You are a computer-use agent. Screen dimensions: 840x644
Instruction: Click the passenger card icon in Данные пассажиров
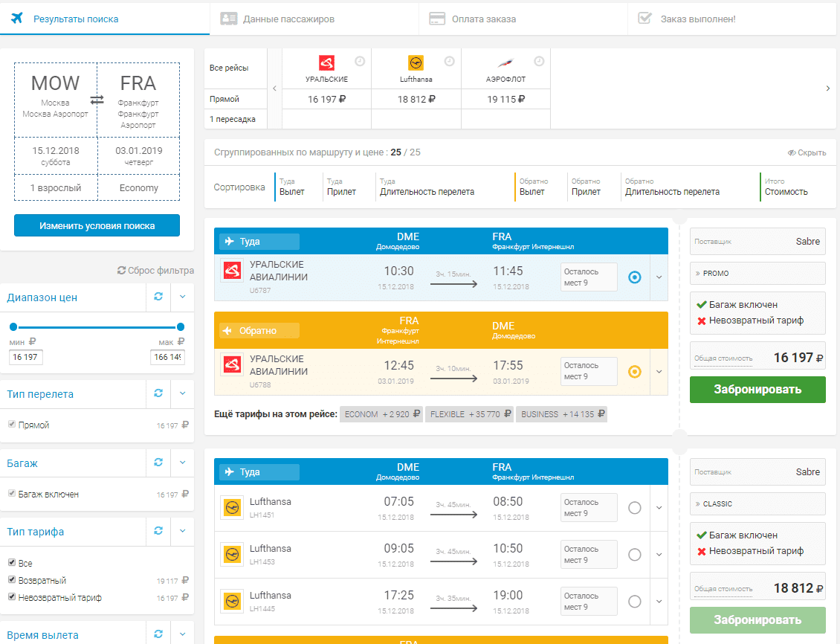229,19
